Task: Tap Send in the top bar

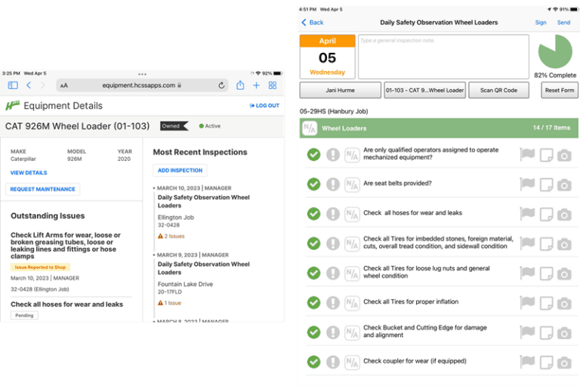Action: click(563, 23)
